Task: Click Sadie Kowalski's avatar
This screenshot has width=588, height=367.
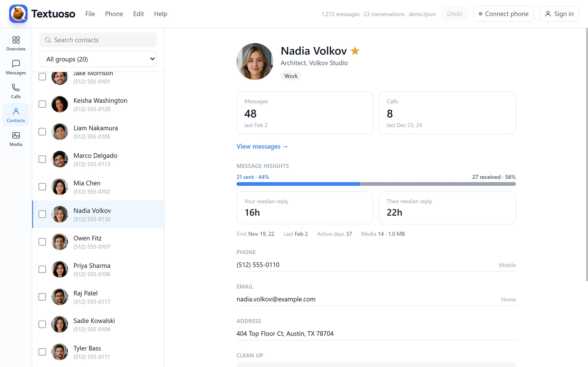Action: click(x=60, y=324)
